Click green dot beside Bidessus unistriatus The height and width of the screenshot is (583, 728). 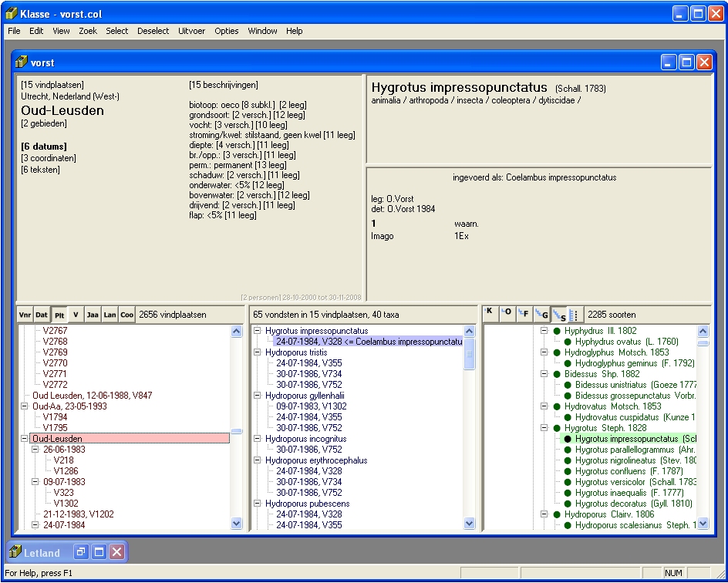click(x=568, y=385)
